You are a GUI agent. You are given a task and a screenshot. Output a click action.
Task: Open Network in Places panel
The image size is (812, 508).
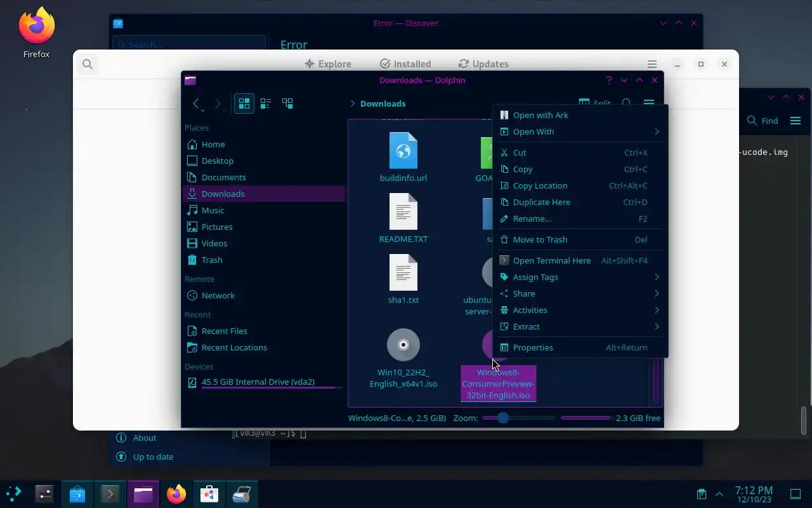[x=263, y=295]
